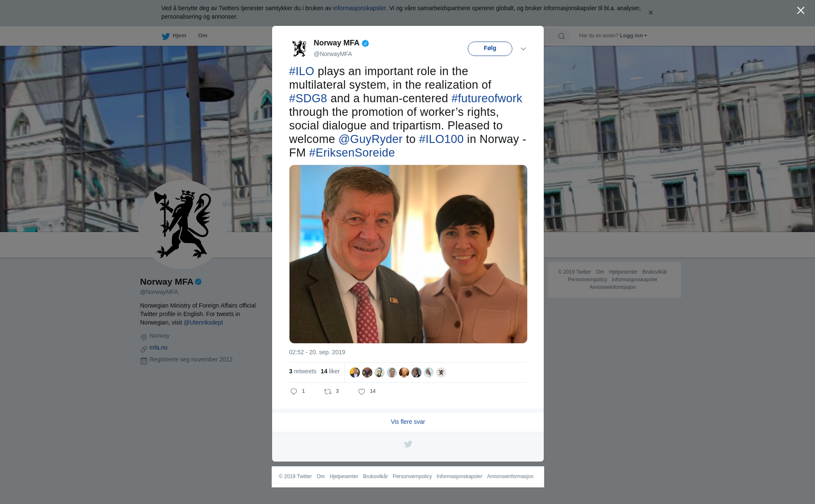Open the #ILO100 hashtag

point(441,139)
